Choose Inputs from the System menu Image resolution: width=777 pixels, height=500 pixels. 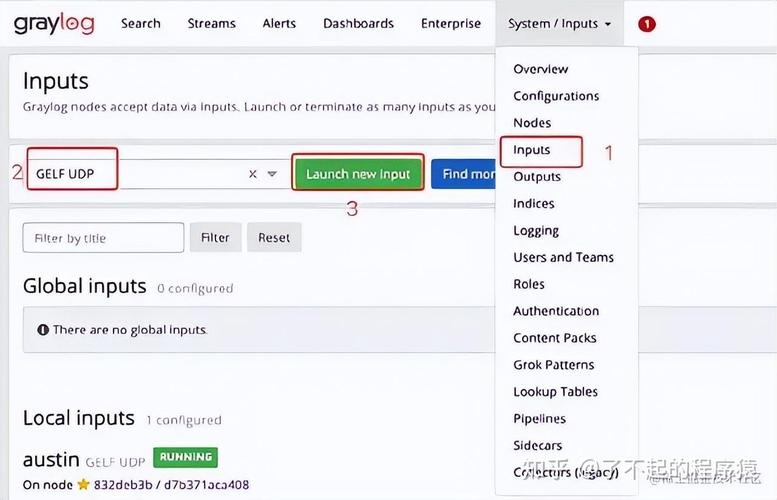click(x=532, y=150)
